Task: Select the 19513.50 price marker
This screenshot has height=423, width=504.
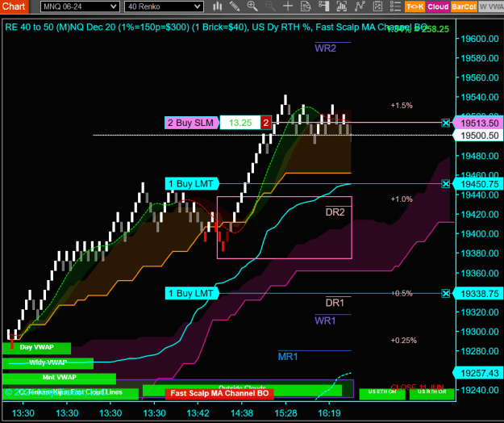Action: [478, 123]
